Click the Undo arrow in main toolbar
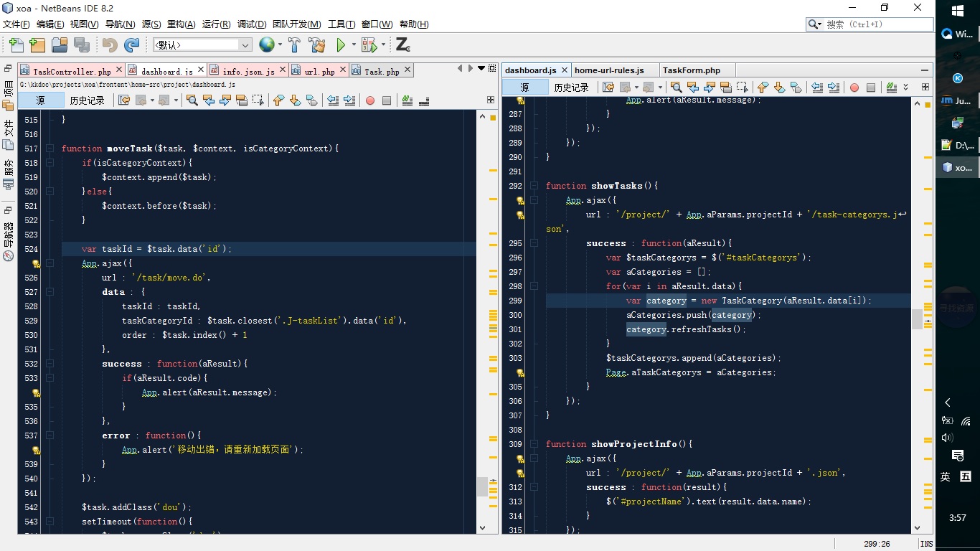 point(110,45)
